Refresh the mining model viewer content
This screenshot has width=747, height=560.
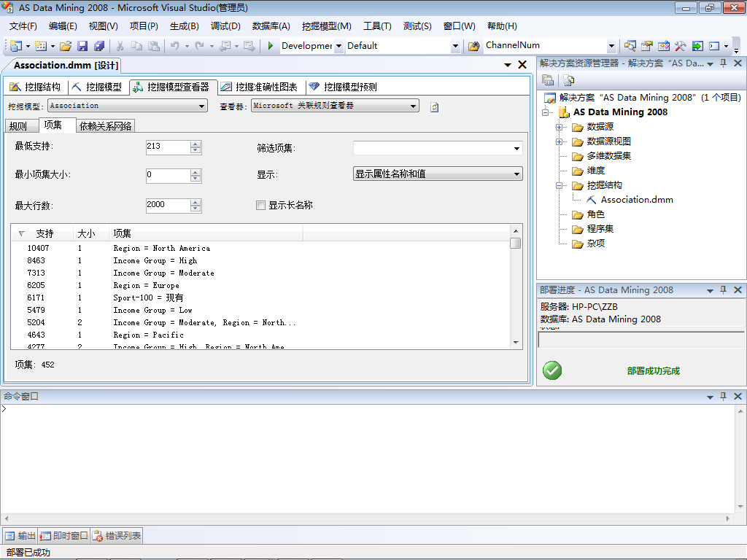pos(434,107)
